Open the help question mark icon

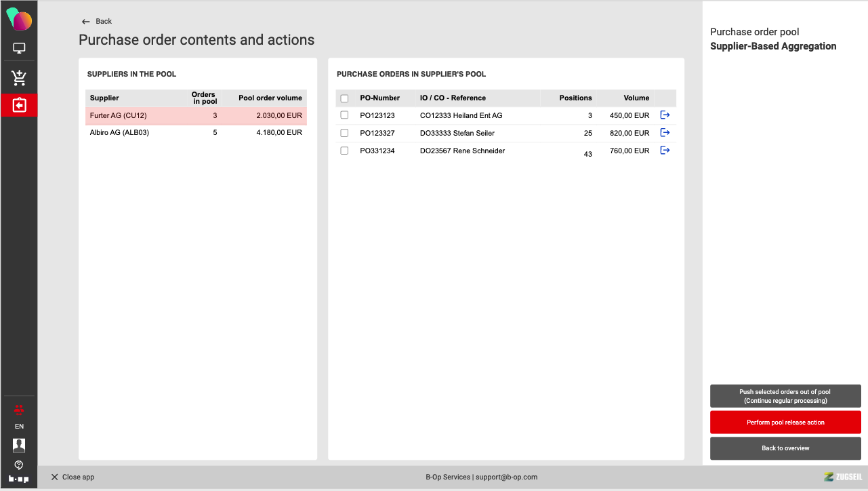coord(19,465)
